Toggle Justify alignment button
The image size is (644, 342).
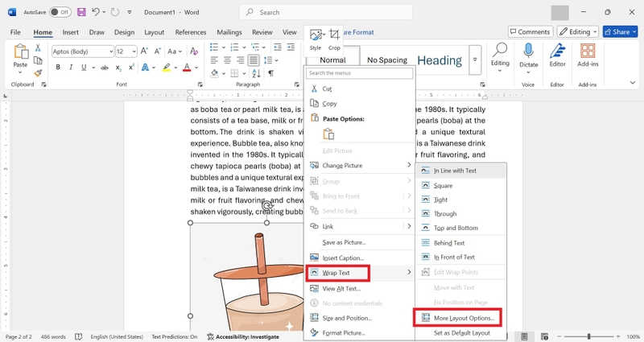254,60
